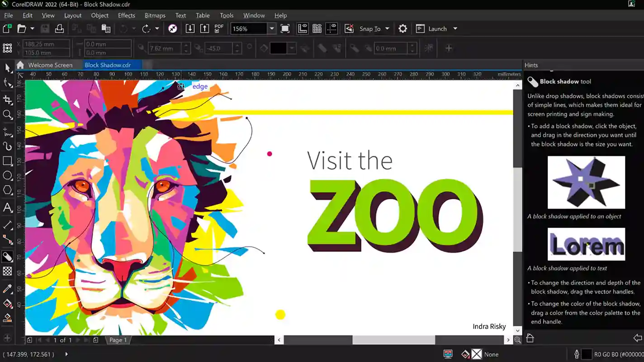Expand the Snap To dropdown
644x362 pixels.
387,28
